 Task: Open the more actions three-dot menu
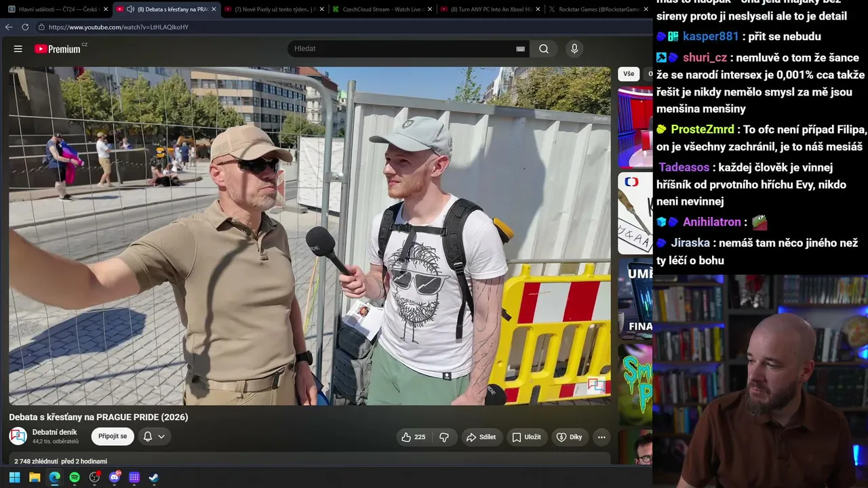click(601, 437)
